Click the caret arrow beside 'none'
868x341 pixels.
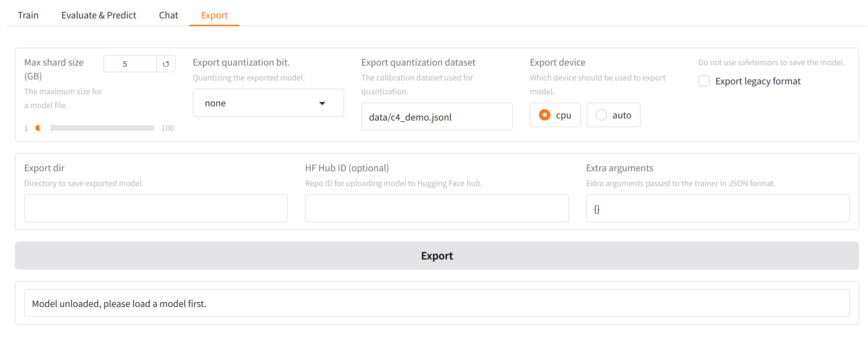(x=322, y=104)
